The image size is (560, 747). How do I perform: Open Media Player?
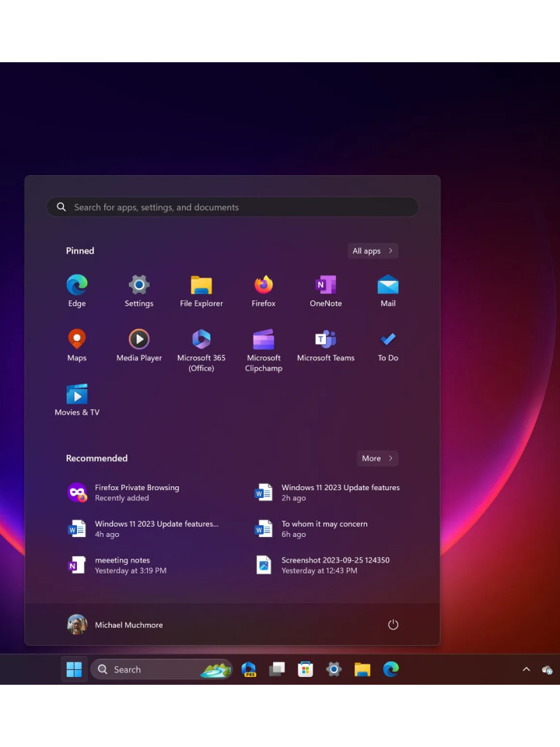[139, 345]
